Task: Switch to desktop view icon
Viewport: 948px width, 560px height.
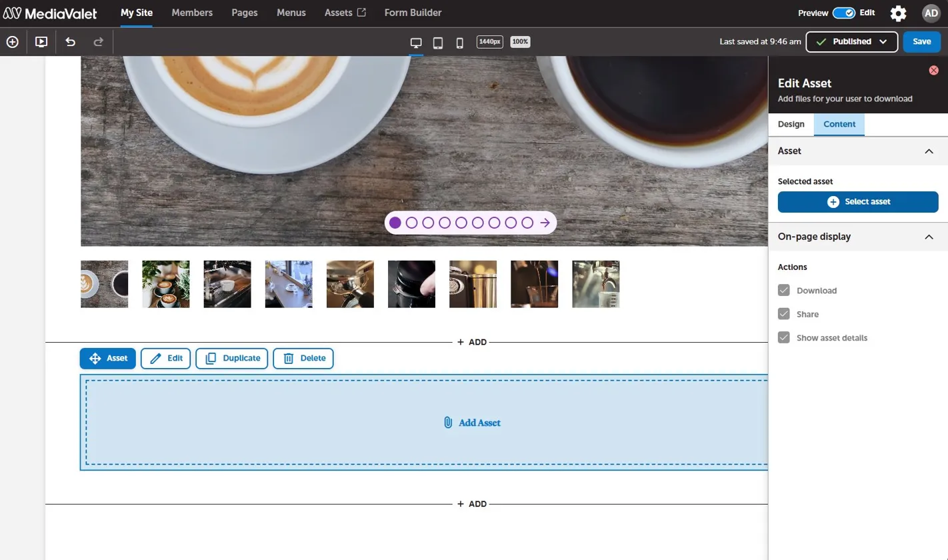Action: pos(416,43)
